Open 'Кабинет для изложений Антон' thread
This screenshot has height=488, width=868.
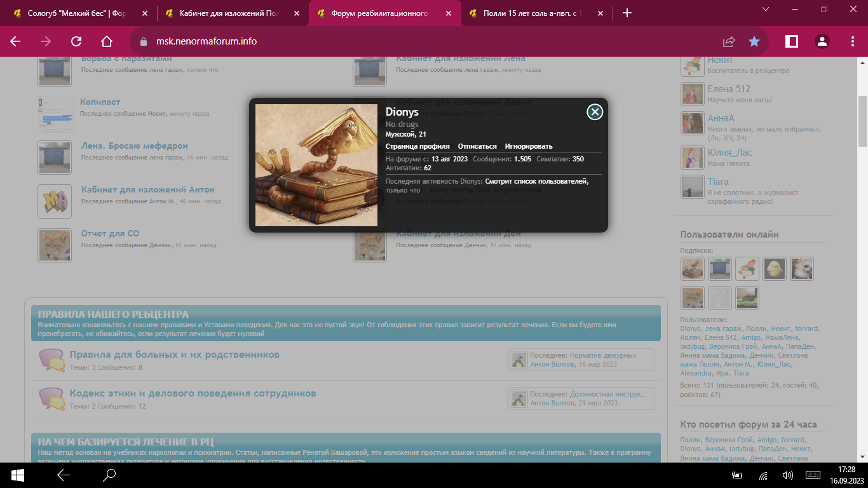(148, 189)
